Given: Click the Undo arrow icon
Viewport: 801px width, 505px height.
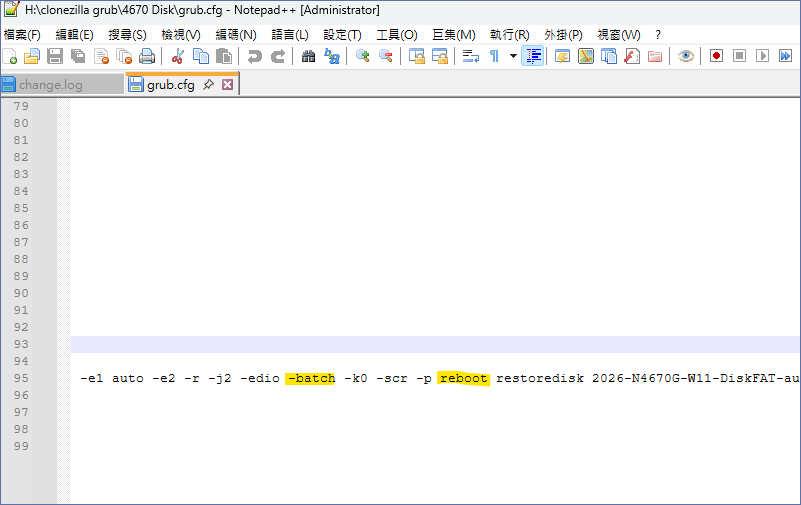Looking at the screenshot, I should tap(255, 57).
